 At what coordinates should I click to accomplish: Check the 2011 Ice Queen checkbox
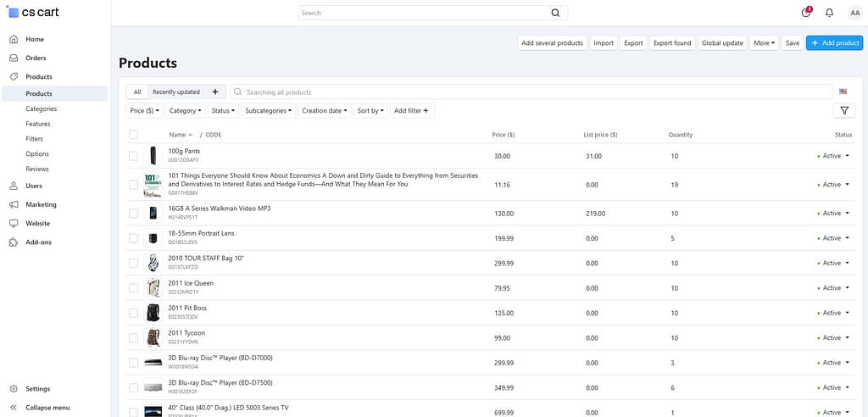click(x=133, y=288)
